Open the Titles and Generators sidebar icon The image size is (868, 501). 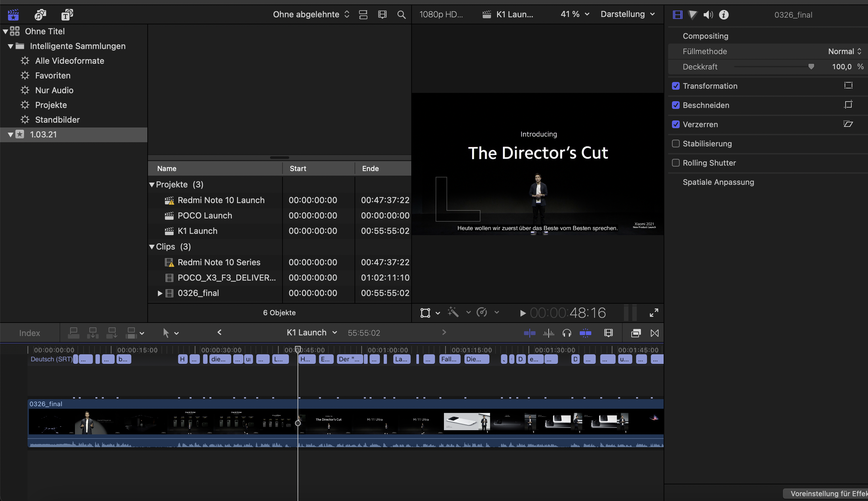click(67, 14)
